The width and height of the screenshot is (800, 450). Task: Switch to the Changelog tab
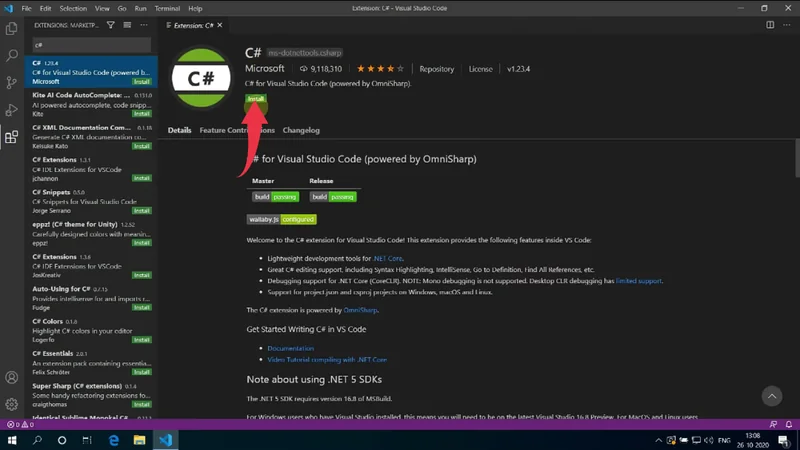click(x=301, y=130)
